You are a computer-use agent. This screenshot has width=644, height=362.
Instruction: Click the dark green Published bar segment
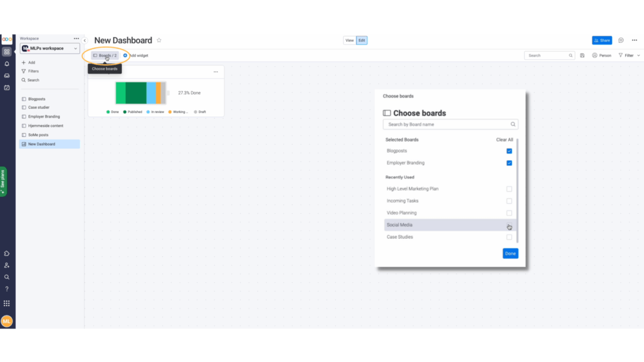[x=136, y=93]
